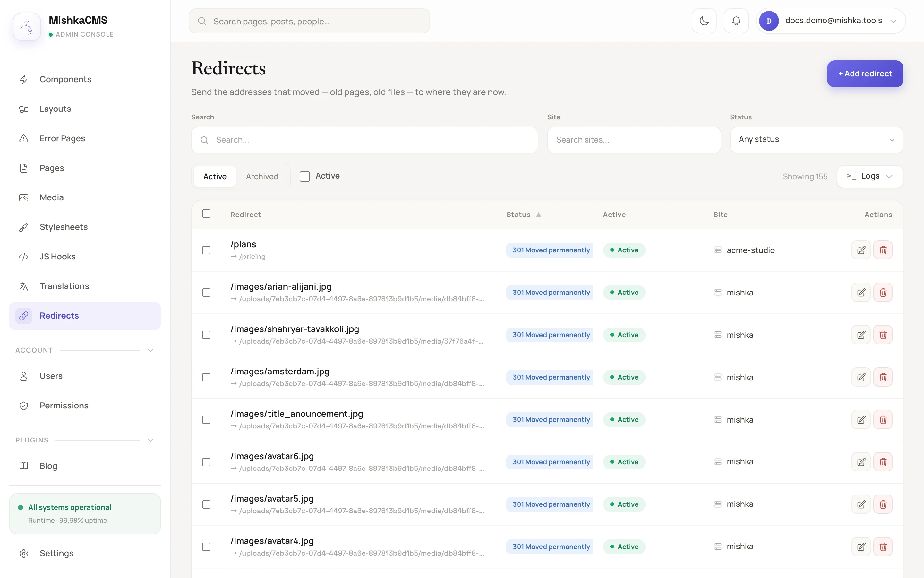This screenshot has width=924, height=578.
Task: Toggle dark mode with the moon icon
Action: (x=704, y=21)
